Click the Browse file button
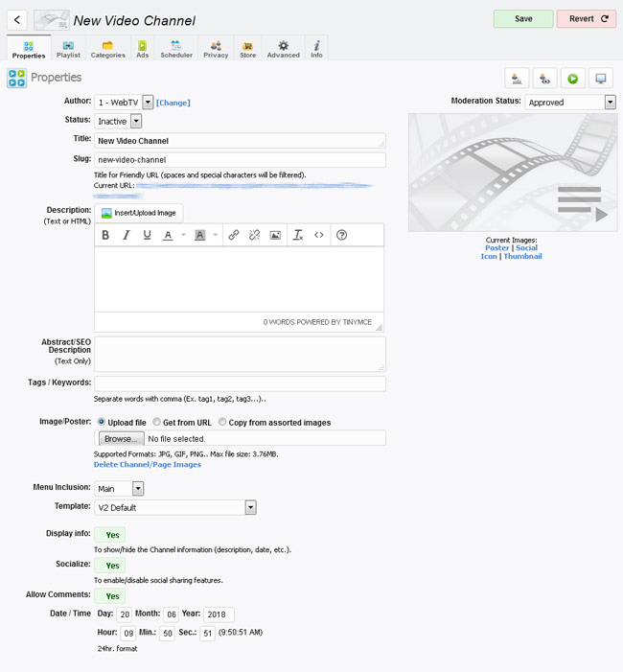The width and height of the screenshot is (623, 672). pyautogui.click(x=122, y=439)
